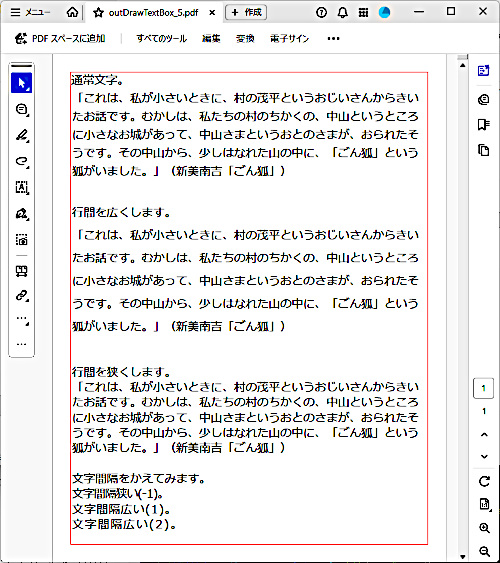Select the fill and sign pen tool
The image size is (500, 563).
pyautogui.click(x=22, y=214)
